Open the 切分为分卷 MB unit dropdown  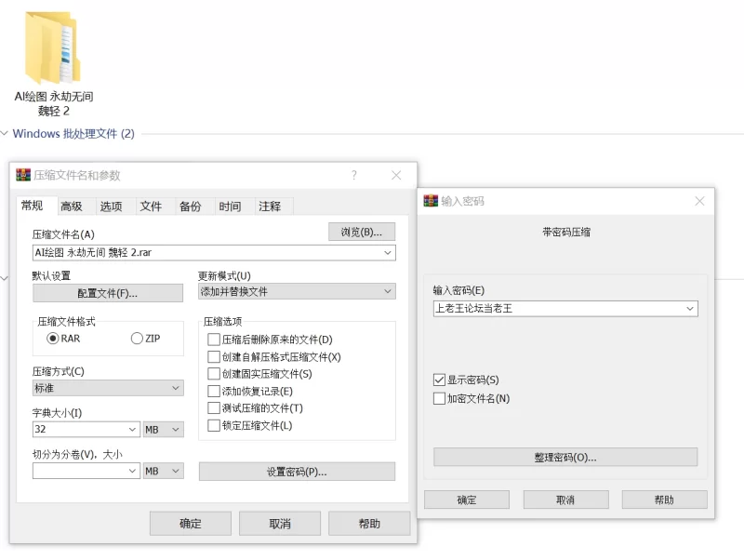click(164, 471)
